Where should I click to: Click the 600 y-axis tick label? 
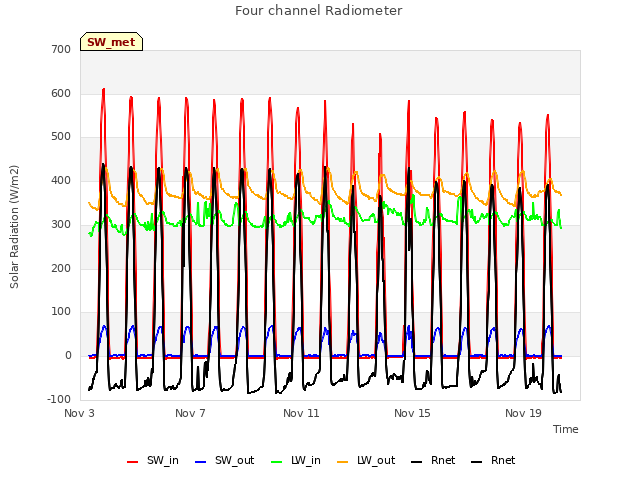click(61, 93)
